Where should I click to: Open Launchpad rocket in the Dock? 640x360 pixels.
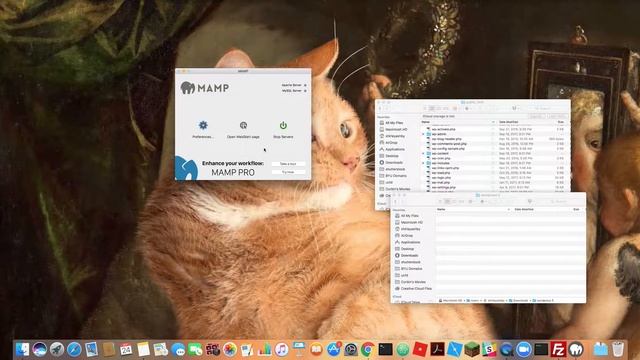[x=57, y=349]
